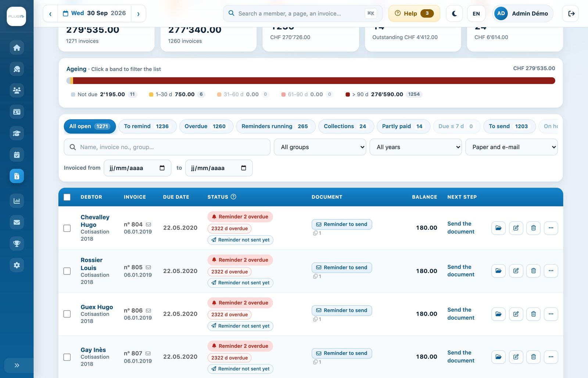
Task: Open the Members group sidebar icon
Action: click(x=17, y=90)
